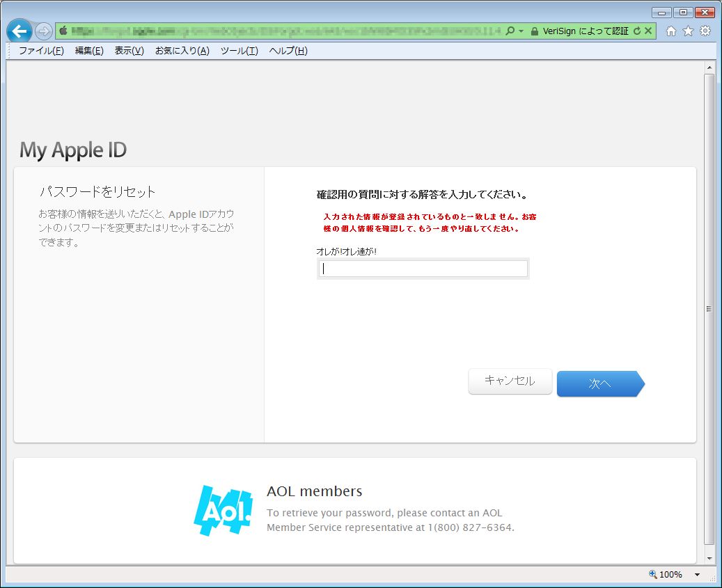Click the scrollbar up arrow
Viewport: 722px width, 588px height.
709,67
